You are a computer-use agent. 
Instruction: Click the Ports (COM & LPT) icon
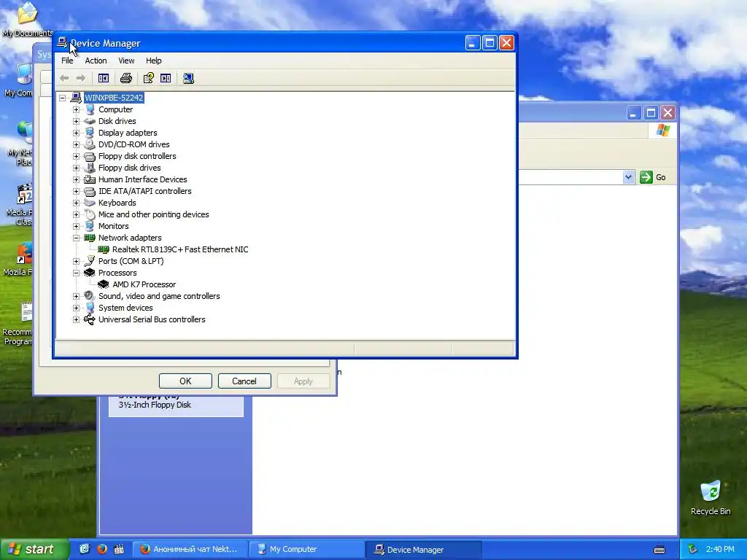click(90, 261)
